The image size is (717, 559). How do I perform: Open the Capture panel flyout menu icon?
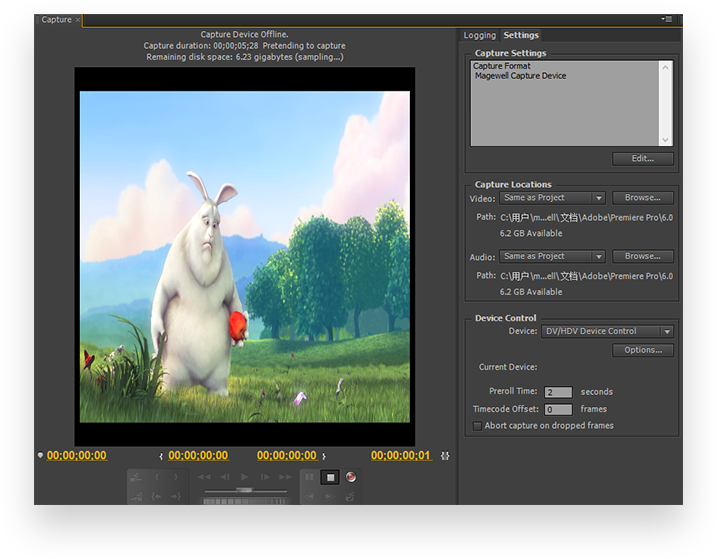667,19
